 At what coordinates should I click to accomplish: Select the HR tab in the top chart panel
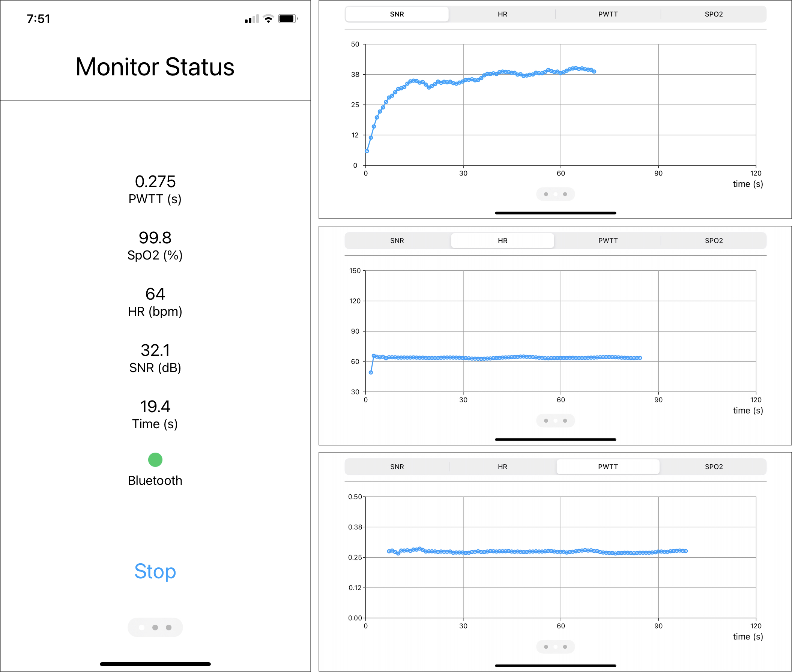coord(502,14)
